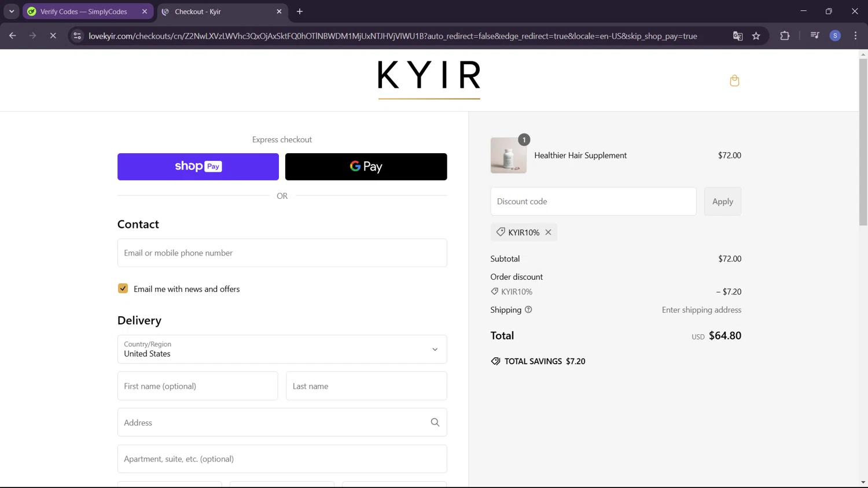Click the Healthier Hair Supplement product name
This screenshot has height=488, width=868.
click(580, 156)
